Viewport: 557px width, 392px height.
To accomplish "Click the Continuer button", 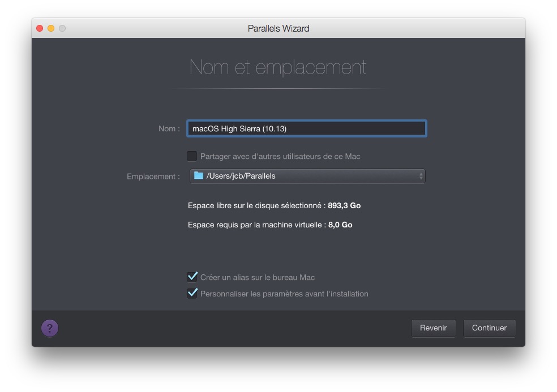I will (x=489, y=328).
